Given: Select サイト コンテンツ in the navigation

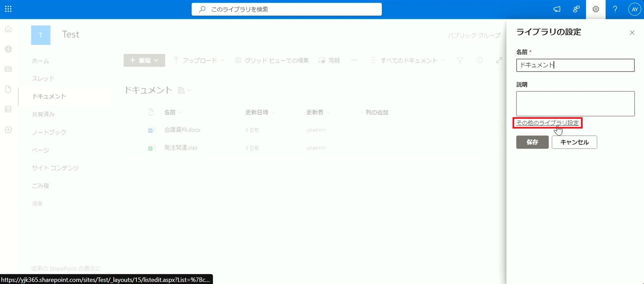Looking at the screenshot, I should tap(55, 168).
